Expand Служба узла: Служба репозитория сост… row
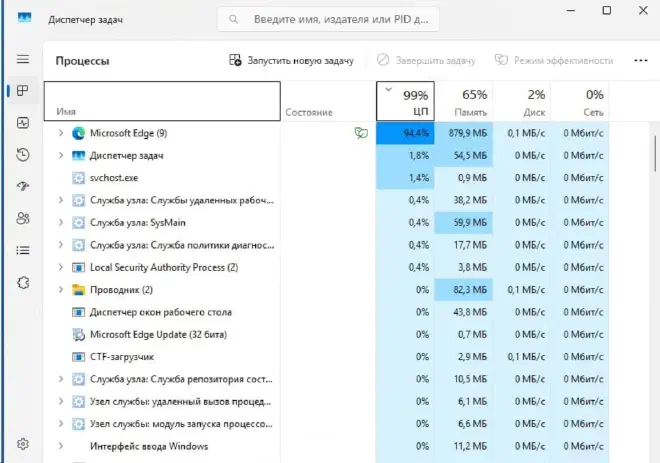 (x=61, y=379)
